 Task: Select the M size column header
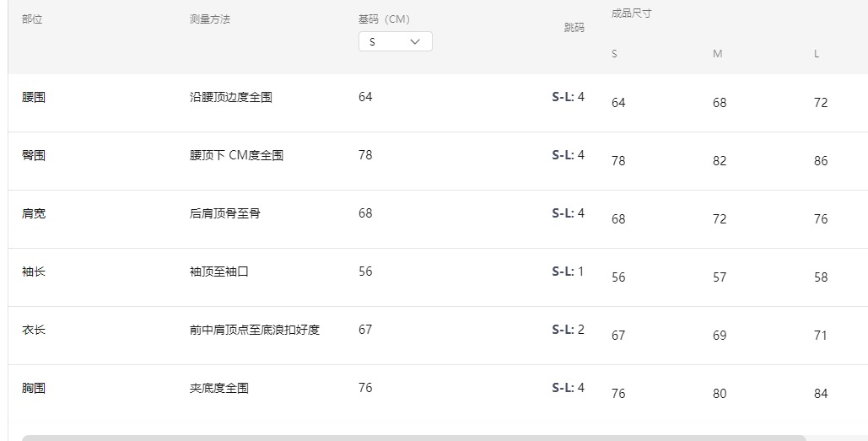(x=717, y=54)
